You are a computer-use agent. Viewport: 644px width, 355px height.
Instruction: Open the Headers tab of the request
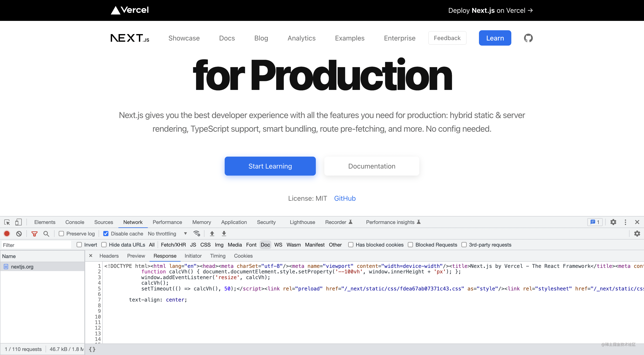pyautogui.click(x=109, y=256)
